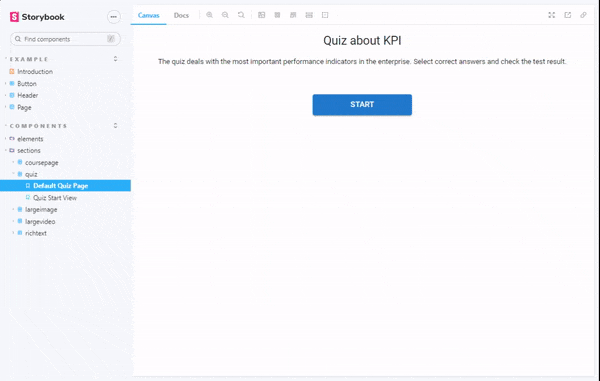Change the preview background

pyautogui.click(x=261, y=15)
